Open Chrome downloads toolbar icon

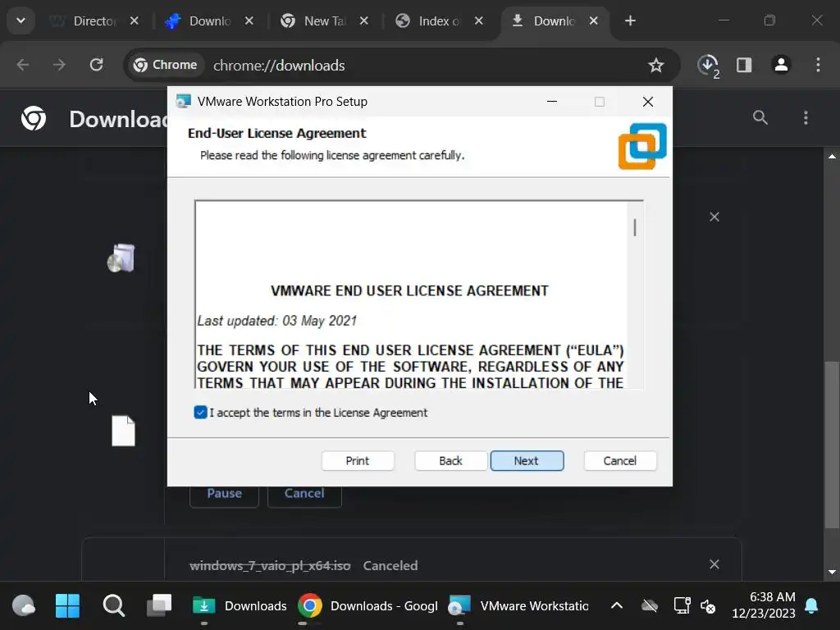[708, 66]
